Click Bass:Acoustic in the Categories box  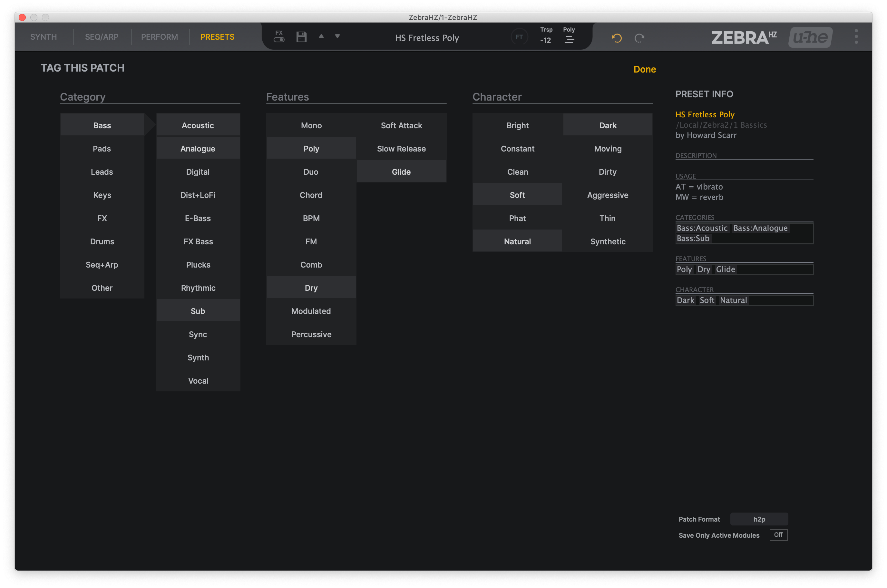coord(702,228)
